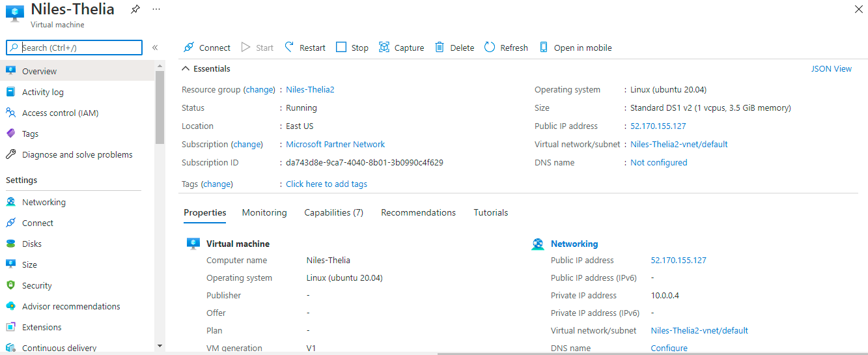Screen dimensions: 868x355
Task: Open the more options ellipsis menu
Action: tap(156, 9)
